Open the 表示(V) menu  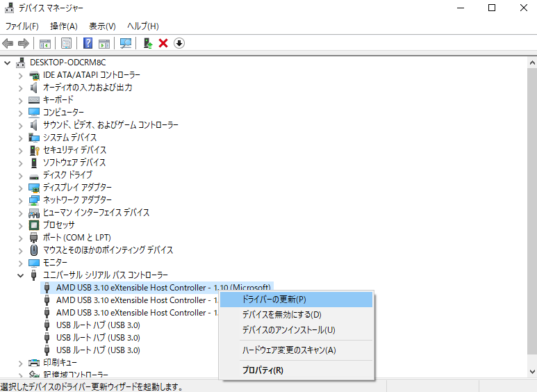(x=102, y=26)
